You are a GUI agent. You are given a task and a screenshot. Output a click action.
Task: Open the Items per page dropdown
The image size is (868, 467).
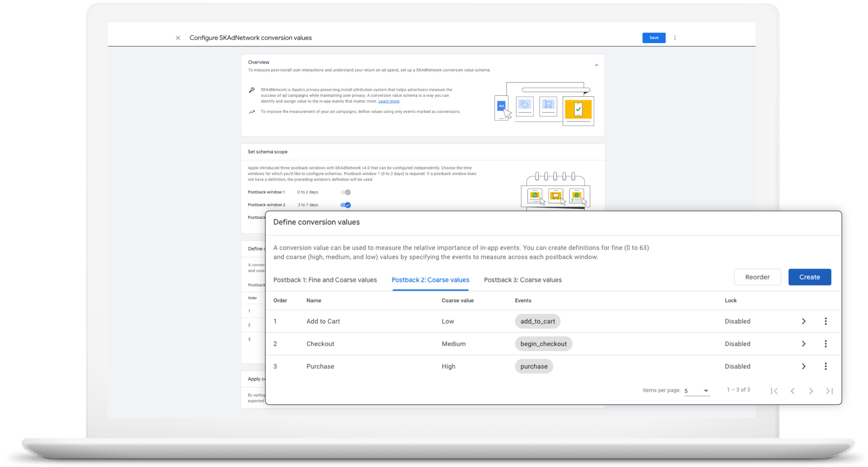[x=697, y=391]
